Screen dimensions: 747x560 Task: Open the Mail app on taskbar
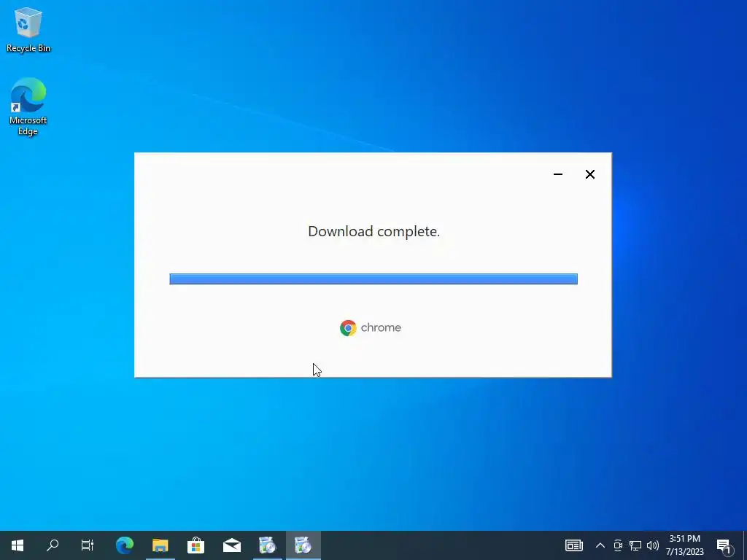coord(231,545)
